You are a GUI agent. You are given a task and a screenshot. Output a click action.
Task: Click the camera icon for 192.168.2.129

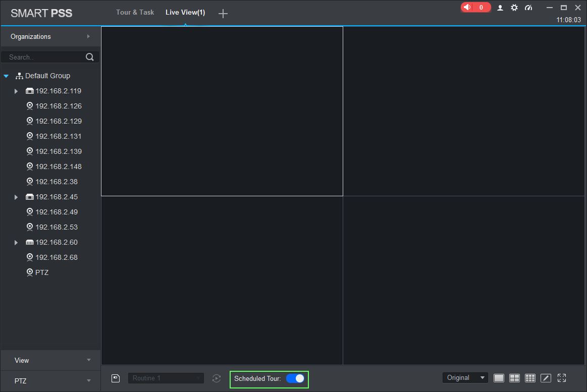pos(30,121)
